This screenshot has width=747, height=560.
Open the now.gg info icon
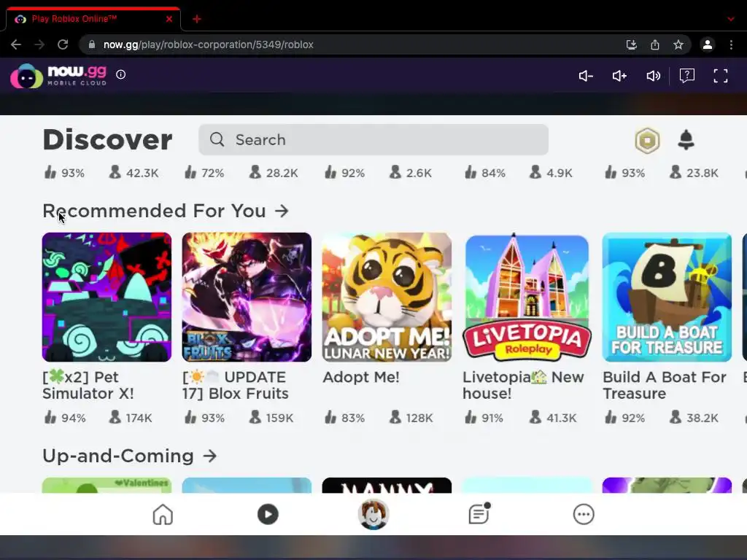coord(121,74)
